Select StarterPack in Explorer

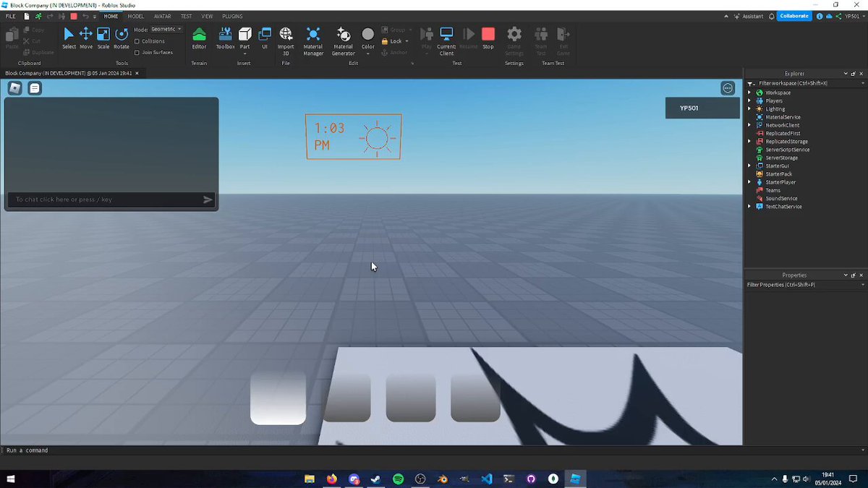778,174
